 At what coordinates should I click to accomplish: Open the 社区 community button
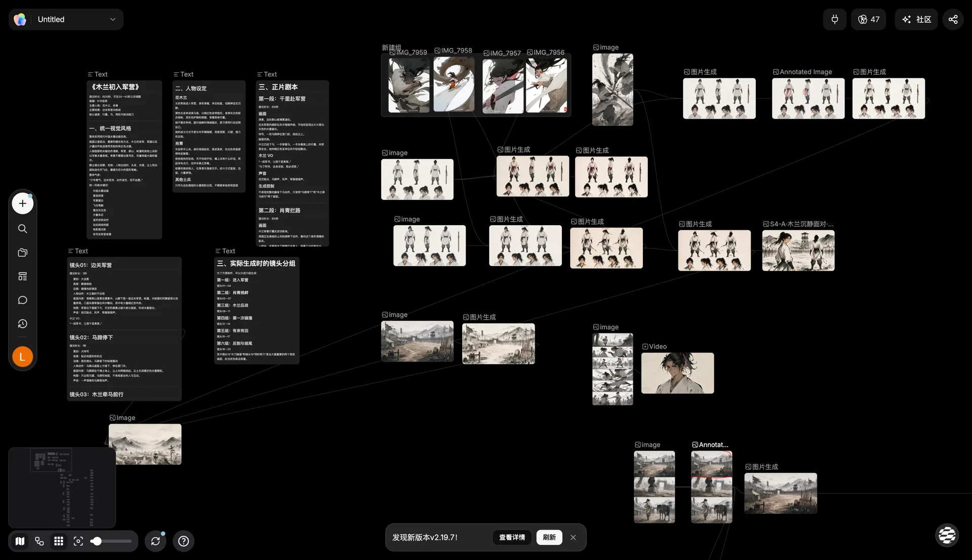(x=916, y=19)
